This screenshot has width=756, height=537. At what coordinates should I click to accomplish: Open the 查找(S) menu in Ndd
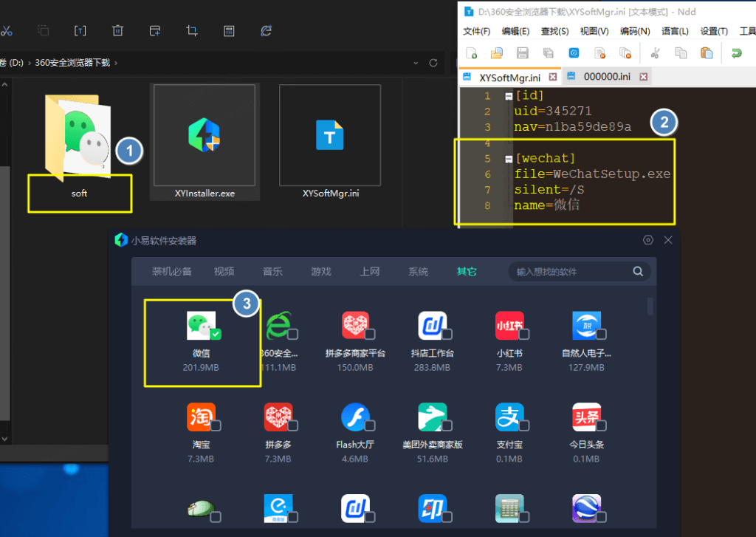click(x=554, y=31)
